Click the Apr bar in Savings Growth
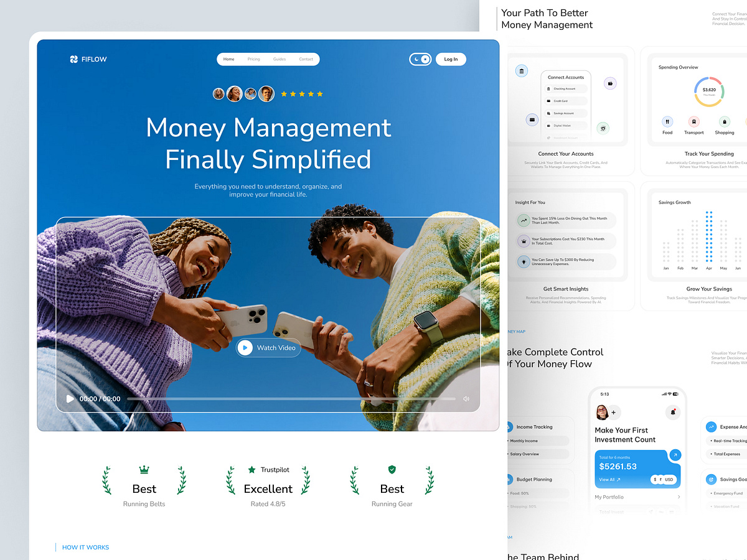This screenshot has height=560, width=747. click(709, 236)
